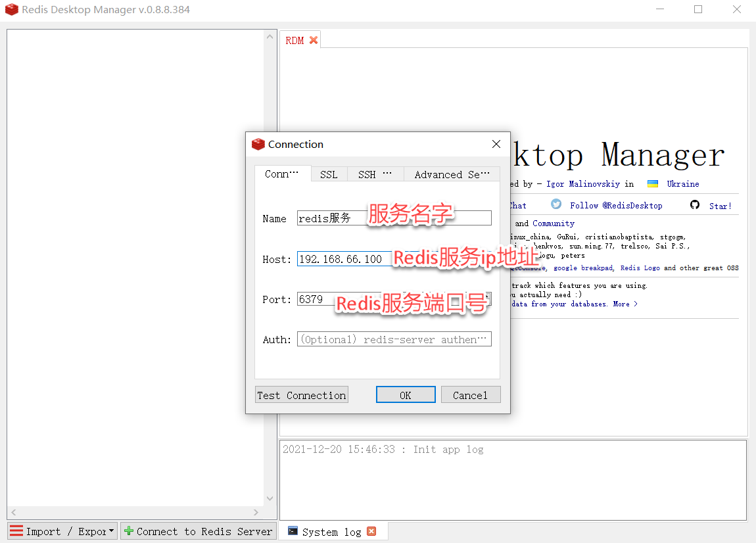Close the Connection dialog

(496, 144)
